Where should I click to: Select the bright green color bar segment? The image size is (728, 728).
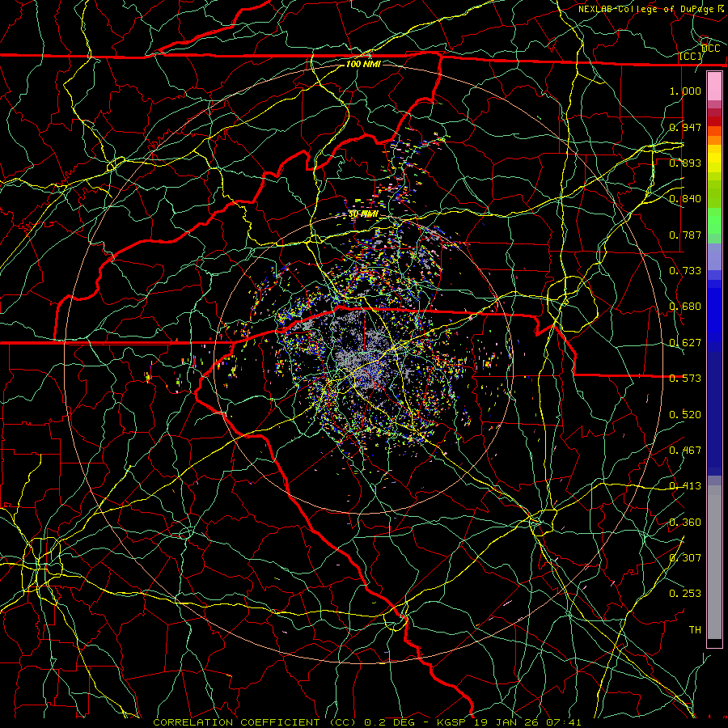714,221
